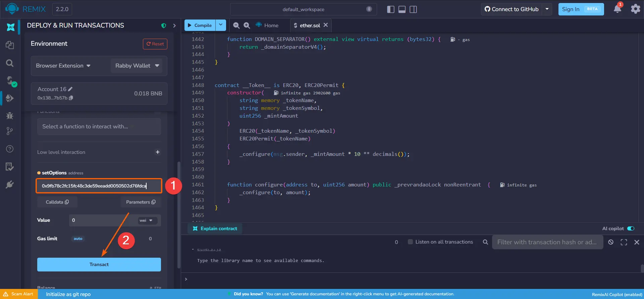Click the Copy Calldata button
Viewport: 644px width, 299px height.
pyautogui.click(x=57, y=202)
